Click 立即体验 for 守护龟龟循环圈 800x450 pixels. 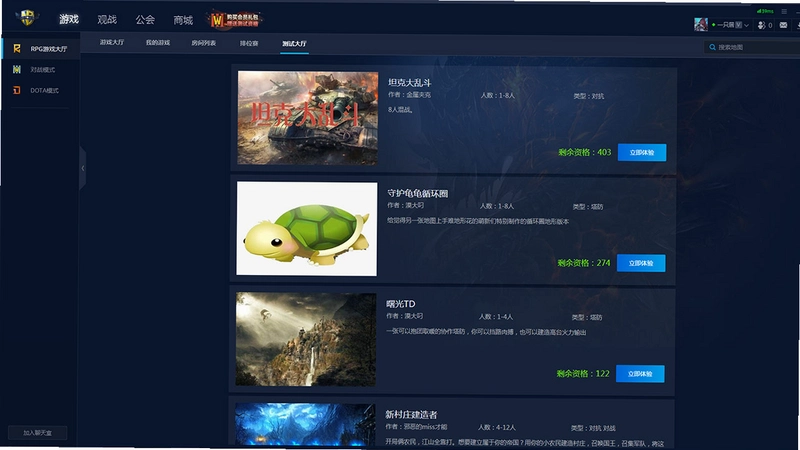[641, 263]
